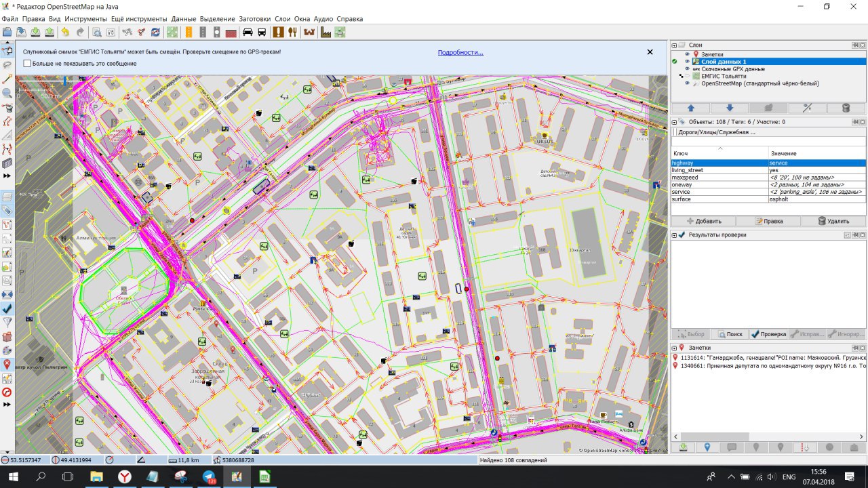868x488 pixels.
Task: Click the red brick wall preset icon
Action: coord(231,32)
